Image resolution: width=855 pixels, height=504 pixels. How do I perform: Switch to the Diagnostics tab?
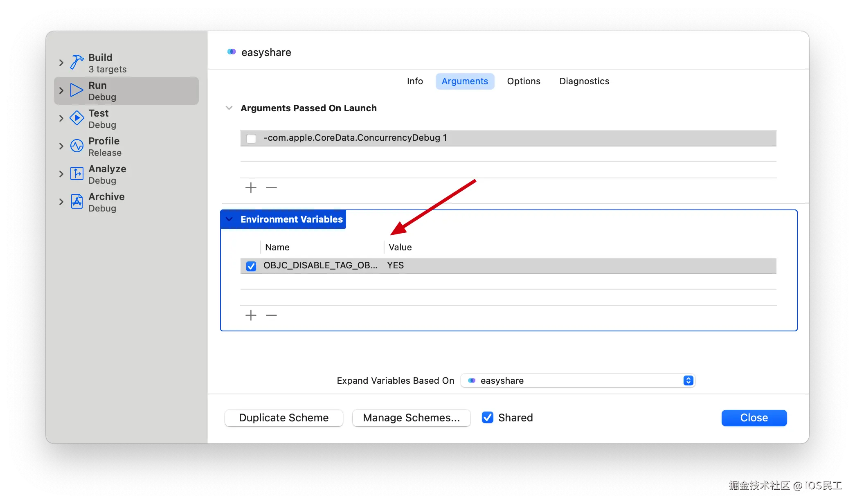pos(584,81)
